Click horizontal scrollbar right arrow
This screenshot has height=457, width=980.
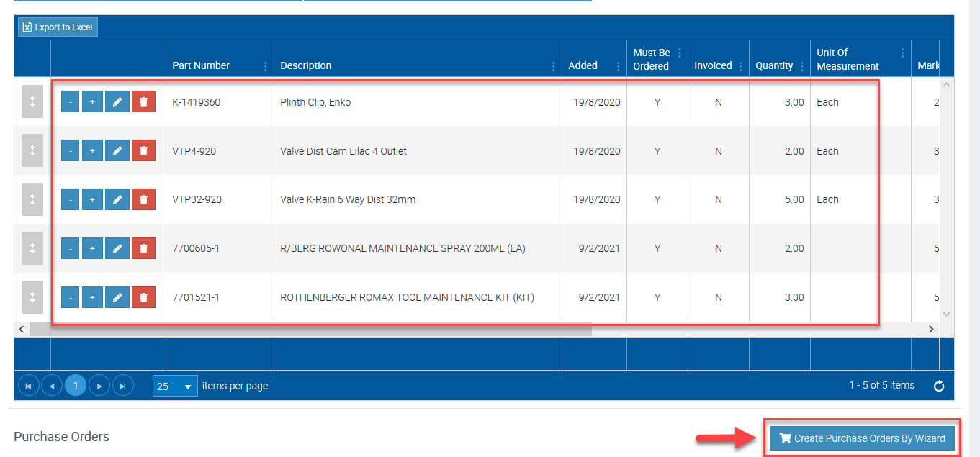pyautogui.click(x=930, y=329)
